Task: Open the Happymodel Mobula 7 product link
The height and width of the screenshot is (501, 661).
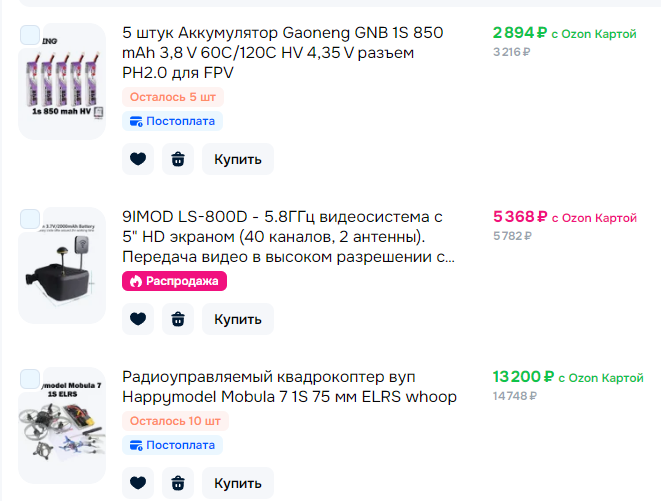Action: 289,387
